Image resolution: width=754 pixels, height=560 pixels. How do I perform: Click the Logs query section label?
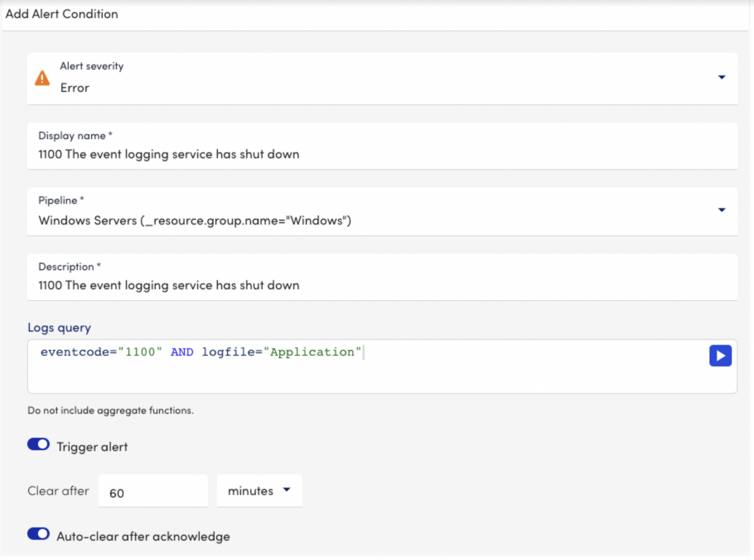(59, 327)
